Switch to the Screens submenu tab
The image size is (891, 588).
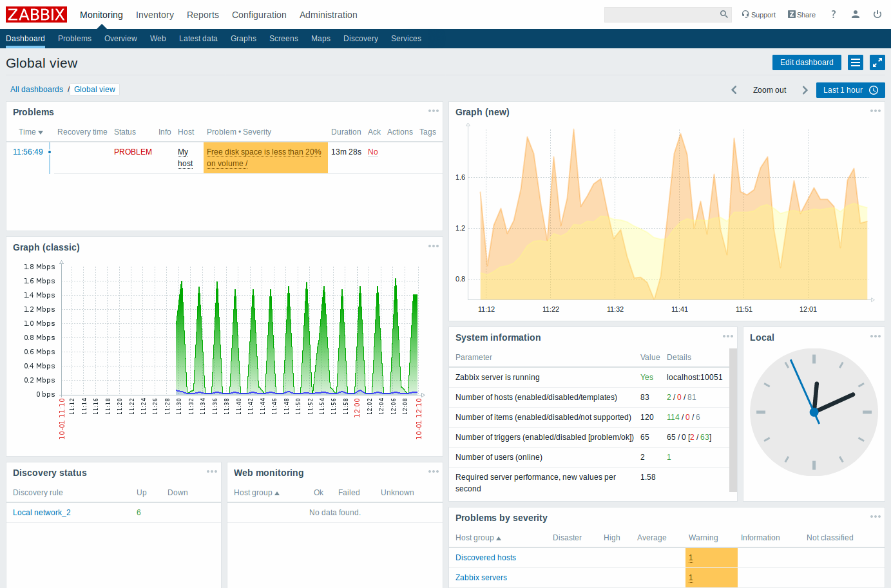coord(283,39)
